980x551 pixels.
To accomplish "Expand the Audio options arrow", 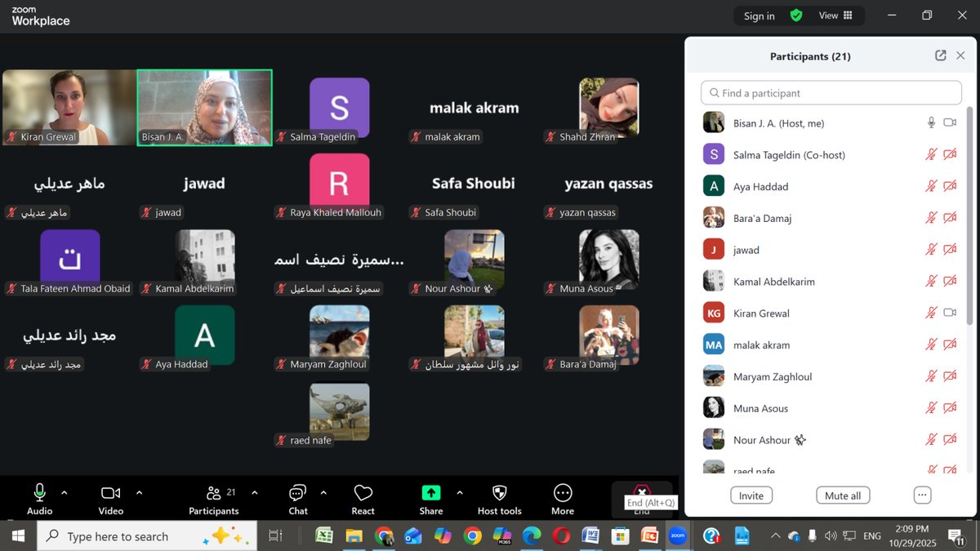I will coord(65,493).
